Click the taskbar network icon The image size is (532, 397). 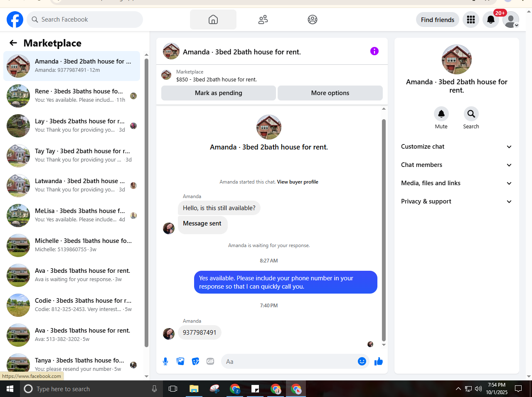tap(468, 389)
